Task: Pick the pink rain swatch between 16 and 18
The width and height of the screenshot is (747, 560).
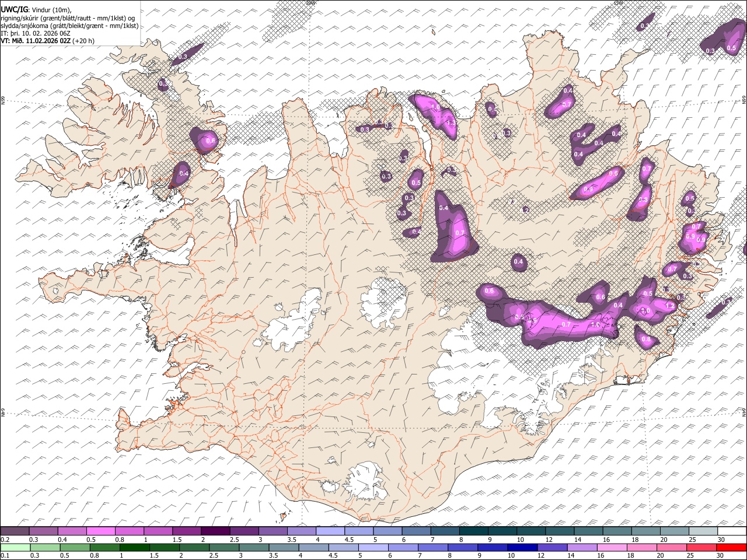Action: [x=612, y=547]
